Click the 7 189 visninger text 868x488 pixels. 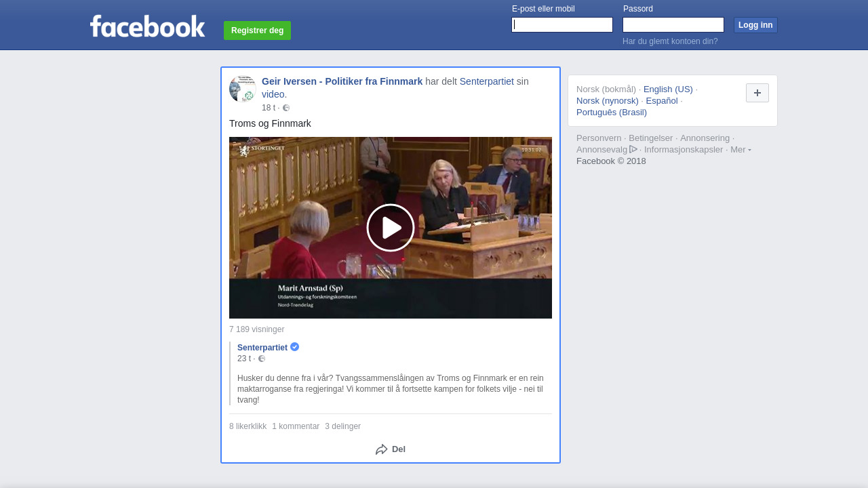(256, 329)
